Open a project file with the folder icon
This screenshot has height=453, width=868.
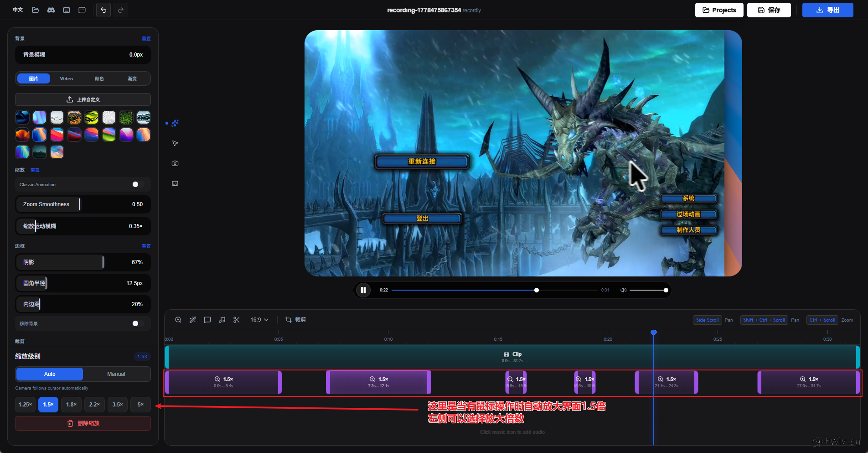coord(35,10)
